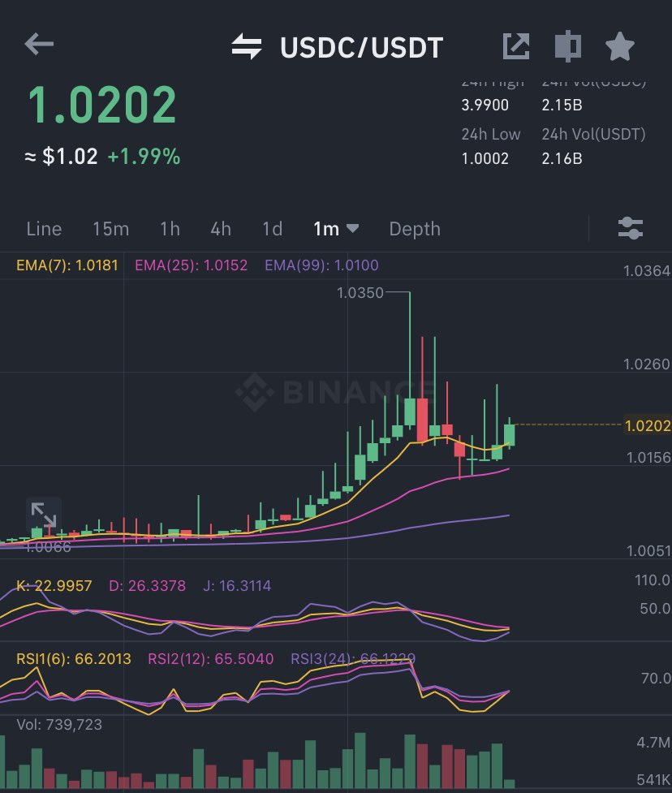Tap the EMA(7): 1.0181 label
672x793 pixels.
[67, 265]
